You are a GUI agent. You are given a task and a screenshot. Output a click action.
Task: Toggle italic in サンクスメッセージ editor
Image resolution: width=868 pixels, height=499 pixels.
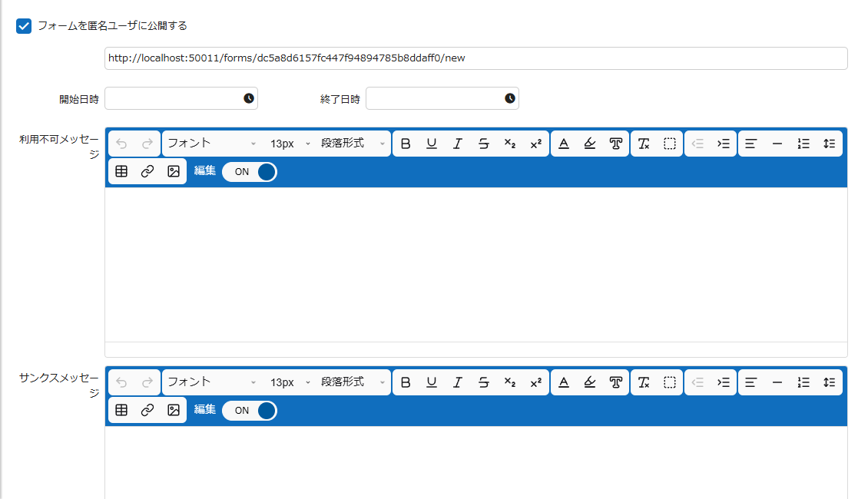(457, 382)
